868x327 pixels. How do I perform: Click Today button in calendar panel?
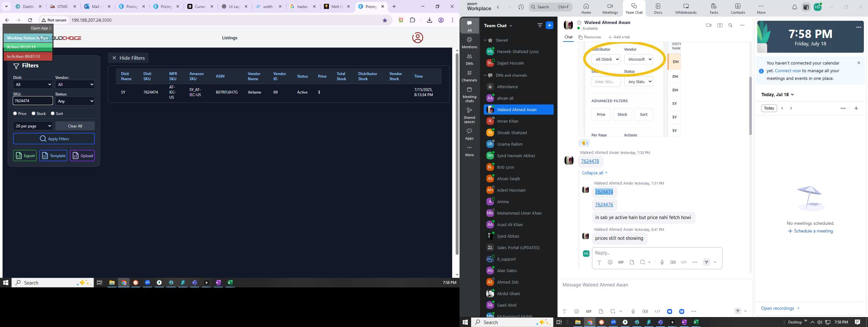[x=769, y=108]
